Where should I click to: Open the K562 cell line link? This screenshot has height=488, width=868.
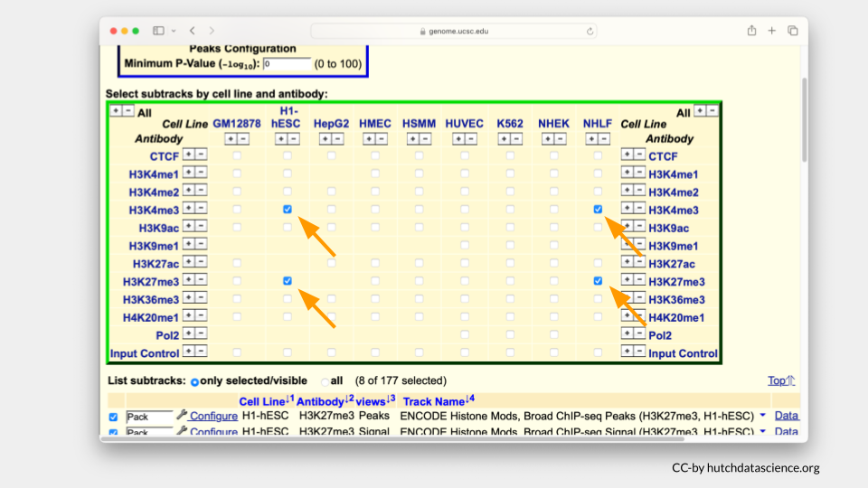coord(510,124)
